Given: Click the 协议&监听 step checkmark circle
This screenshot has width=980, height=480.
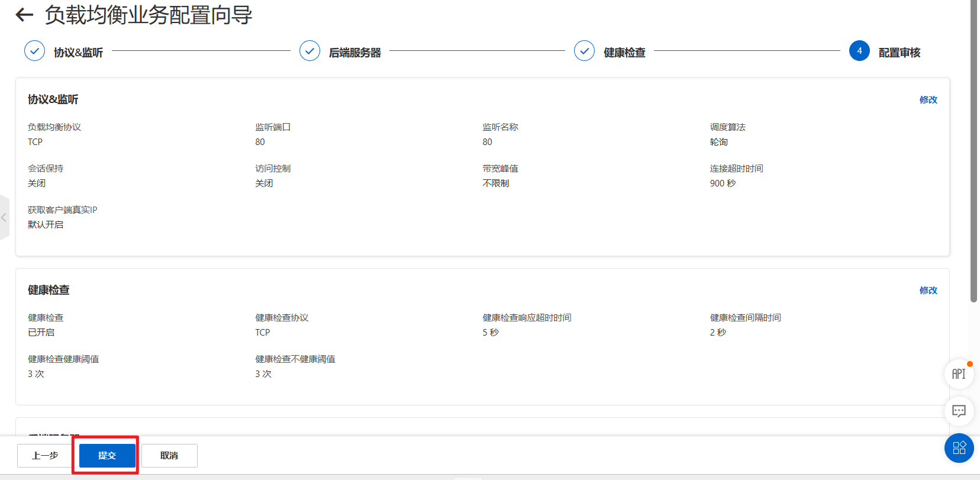Looking at the screenshot, I should click(x=34, y=51).
